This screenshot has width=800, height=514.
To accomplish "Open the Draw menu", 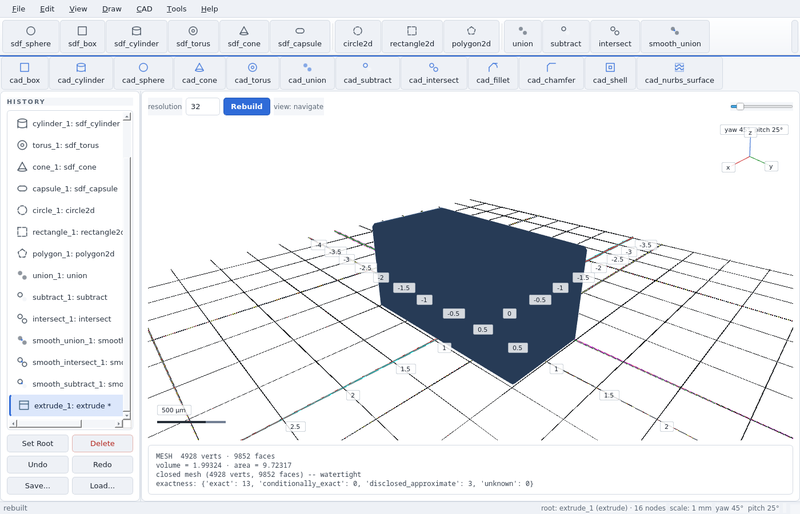I will click(112, 9).
